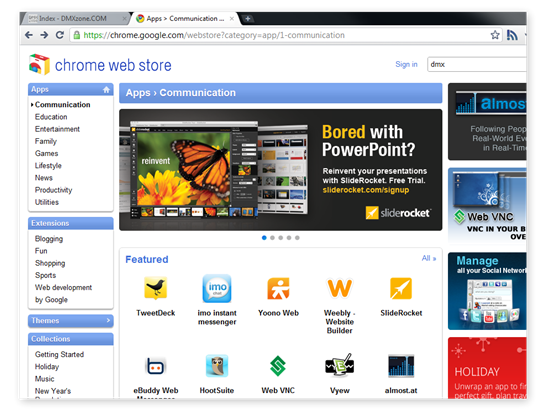
Task: Open the New Year's collection link
Action: pyautogui.click(x=53, y=391)
